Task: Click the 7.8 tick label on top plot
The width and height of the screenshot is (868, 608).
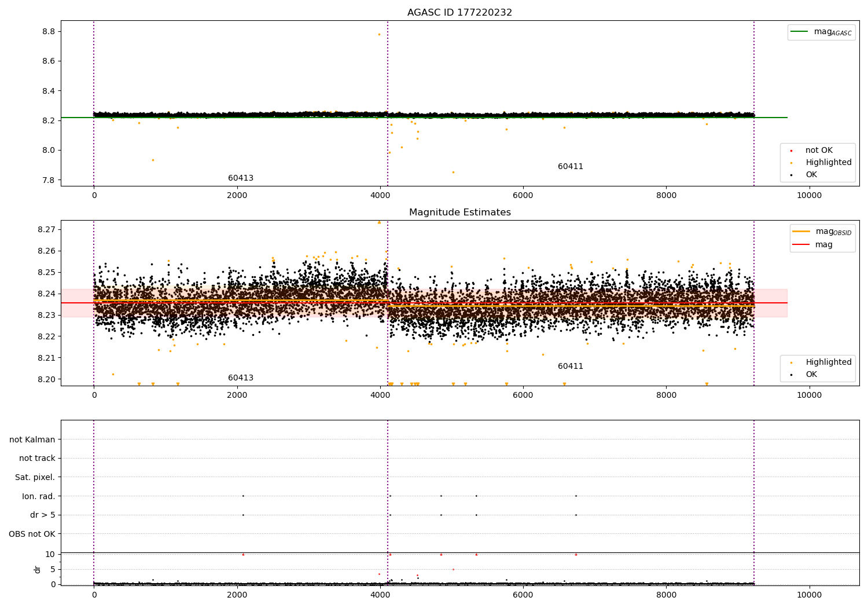Action: pos(48,181)
